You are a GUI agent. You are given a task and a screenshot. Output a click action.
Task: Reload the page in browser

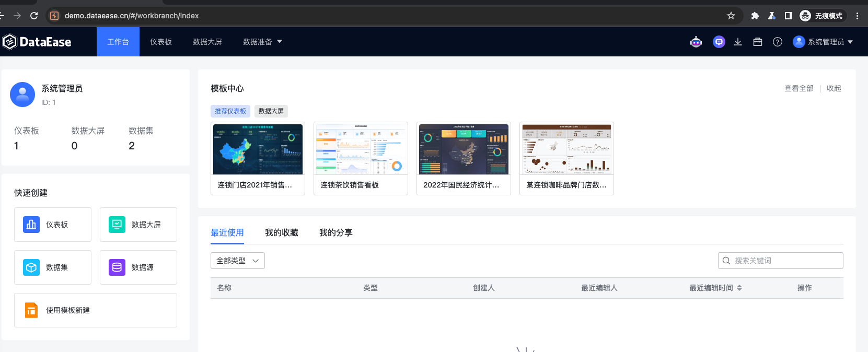[34, 16]
